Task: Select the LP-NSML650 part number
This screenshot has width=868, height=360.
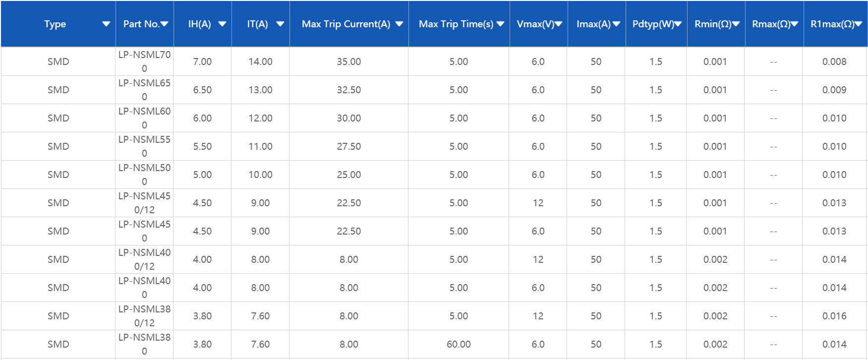Action: click(144, 90)
